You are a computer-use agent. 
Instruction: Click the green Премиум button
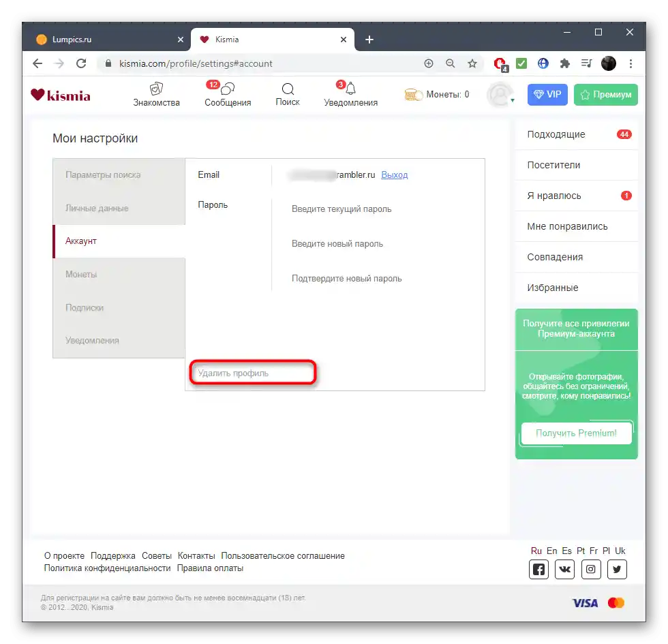tap(605, 95)
